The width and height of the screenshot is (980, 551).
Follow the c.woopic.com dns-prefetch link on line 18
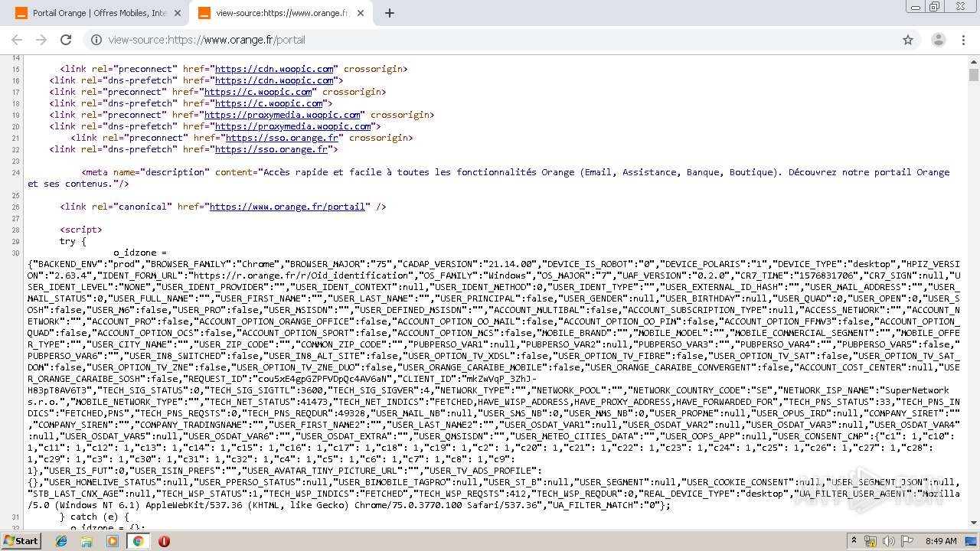[x=269, y=103]
